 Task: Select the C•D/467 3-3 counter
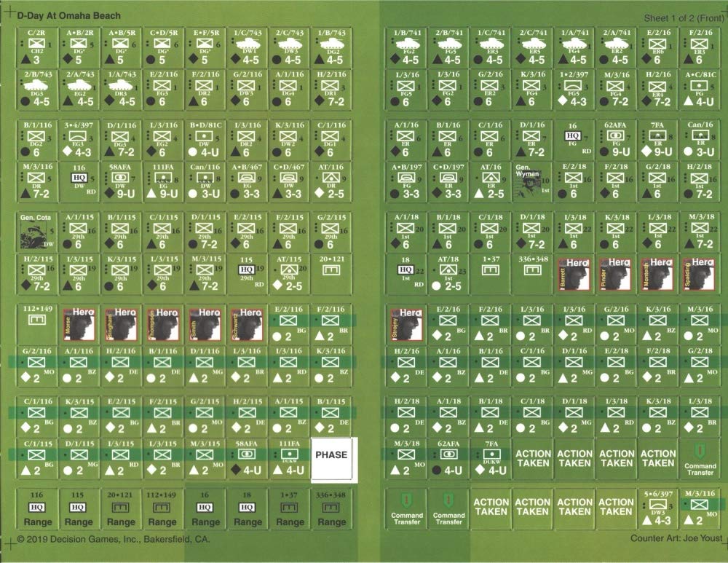pos(289,182)
